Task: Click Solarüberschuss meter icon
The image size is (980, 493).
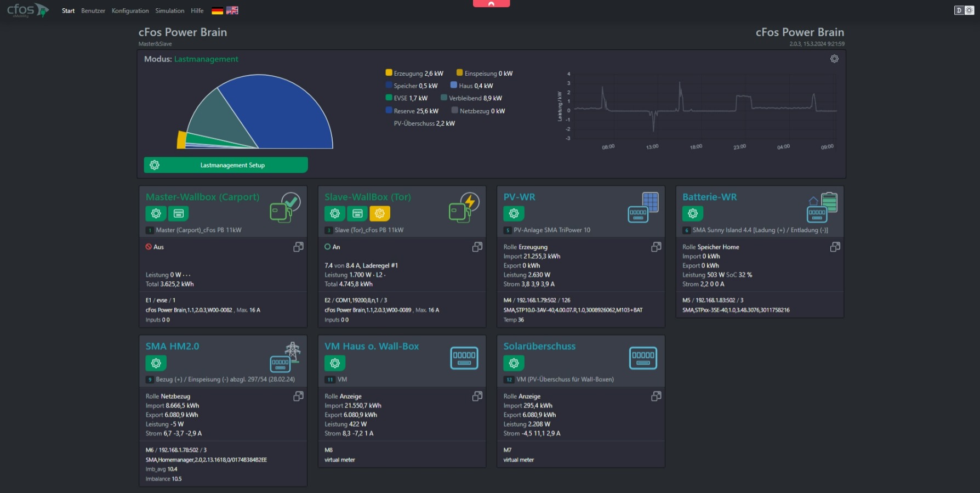Action: [643, 358]
